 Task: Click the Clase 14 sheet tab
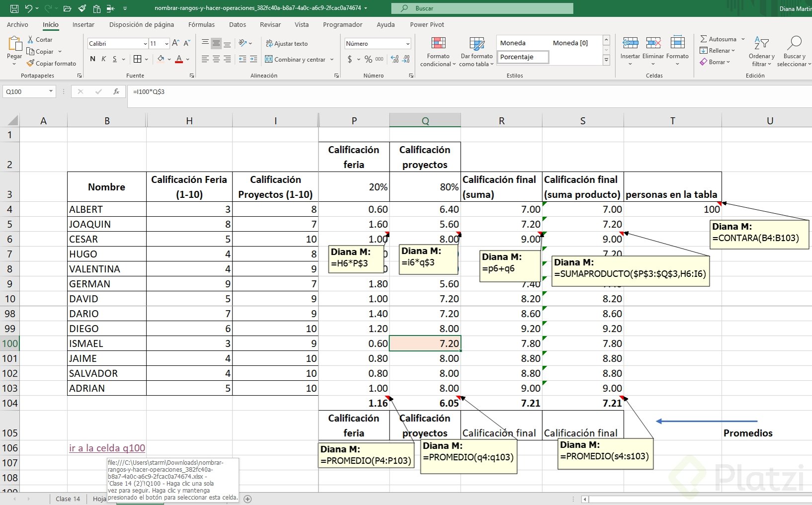68,499
